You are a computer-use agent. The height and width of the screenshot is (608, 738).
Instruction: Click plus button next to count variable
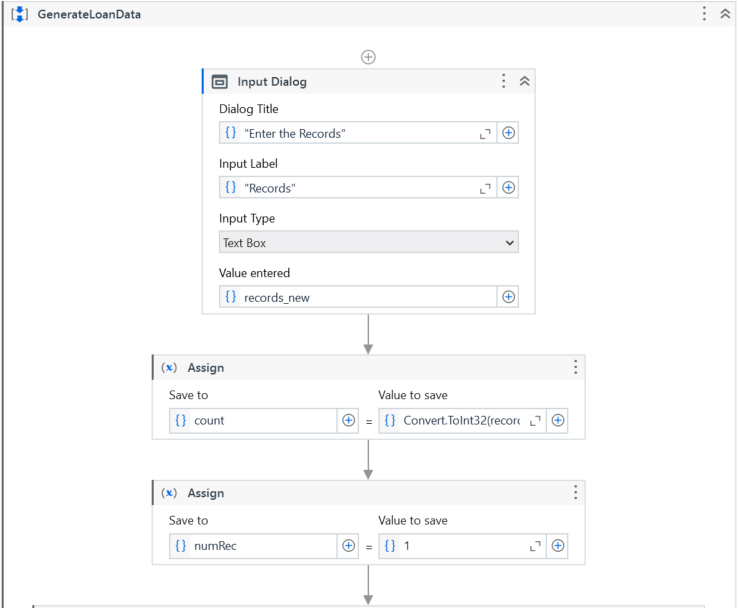349,421
